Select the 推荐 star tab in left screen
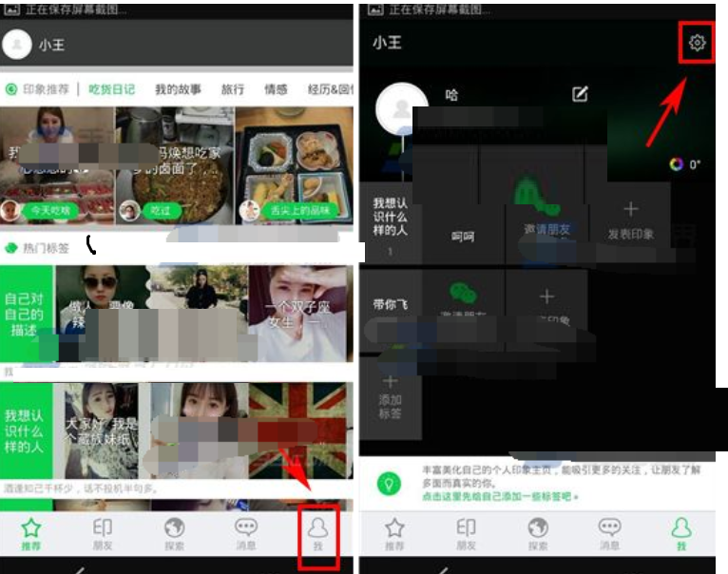The image size is (728, 574). (x=31, y=534)
